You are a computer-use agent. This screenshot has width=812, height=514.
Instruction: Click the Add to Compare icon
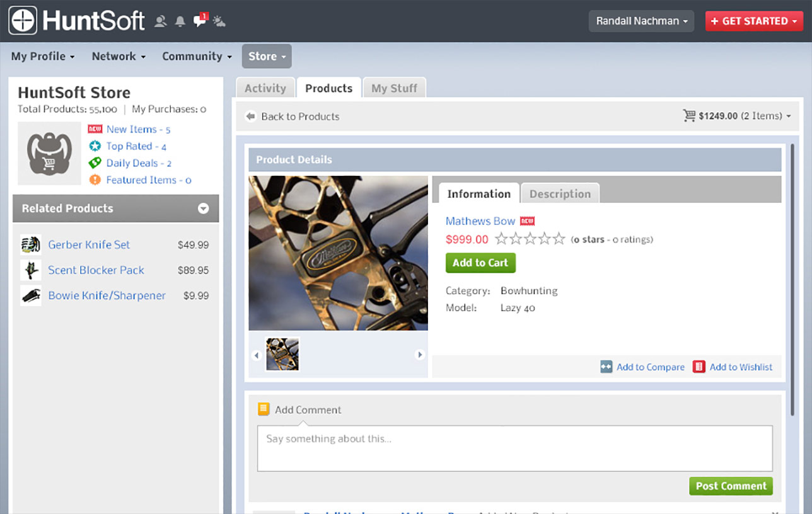pos(606,367)
